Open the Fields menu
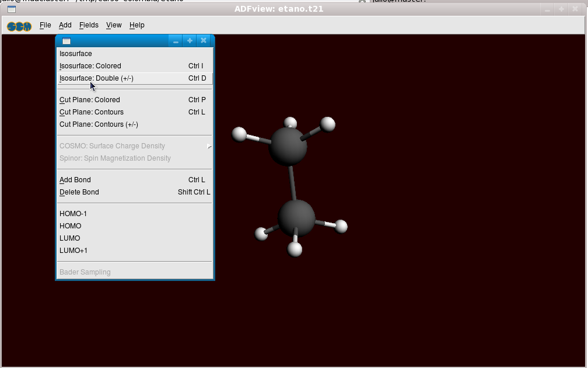The image size is (588, 368). [89, 25]
